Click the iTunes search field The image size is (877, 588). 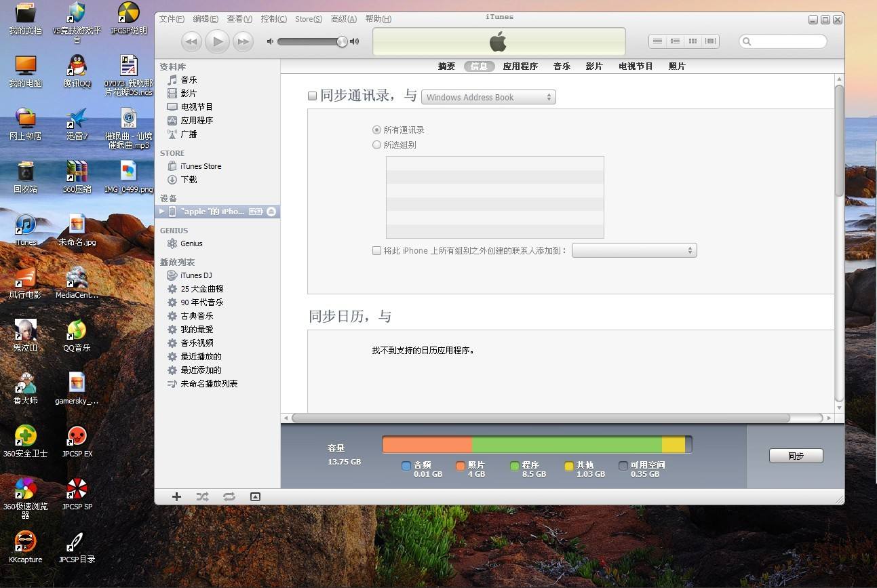click(783, 41)
